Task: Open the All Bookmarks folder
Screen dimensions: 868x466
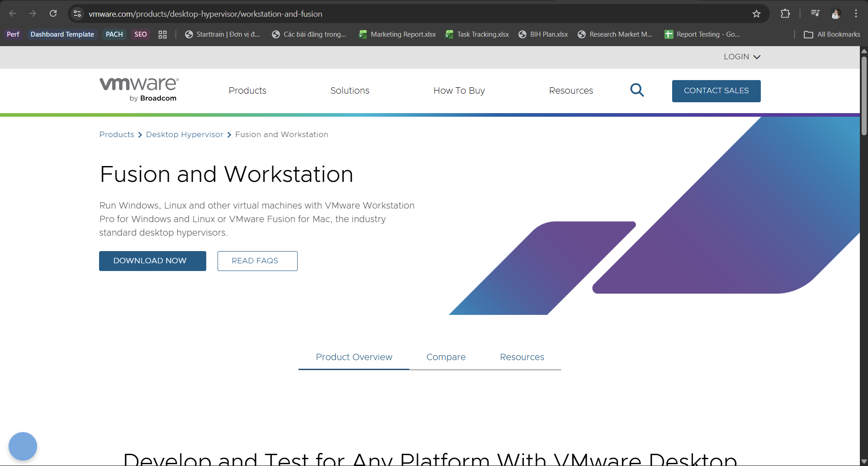Action: pos(832,34)
